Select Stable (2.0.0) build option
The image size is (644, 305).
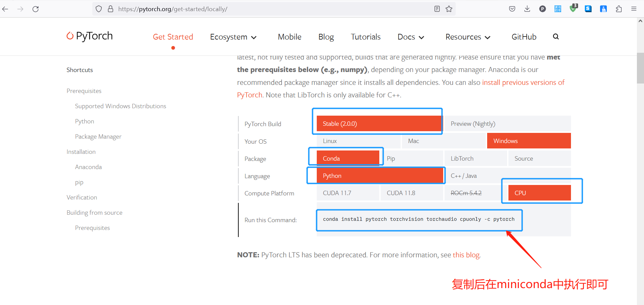pyautogui.click(x=379, y=124)
